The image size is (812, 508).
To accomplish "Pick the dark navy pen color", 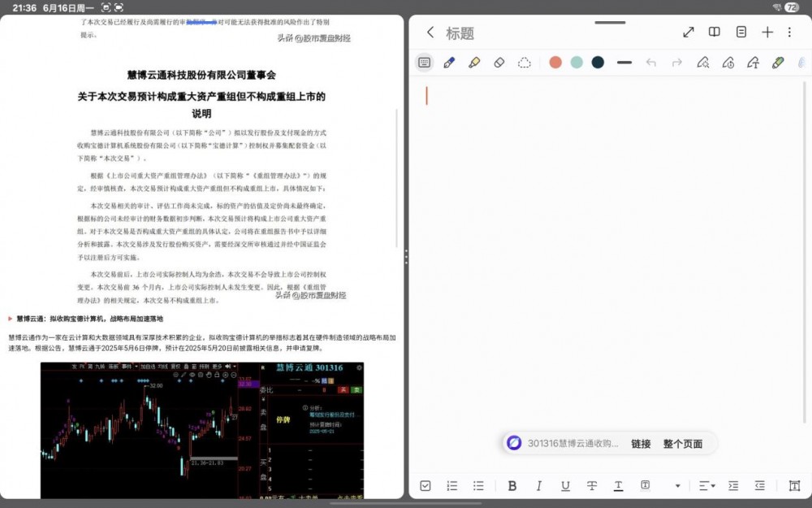I will pos(598,63).
